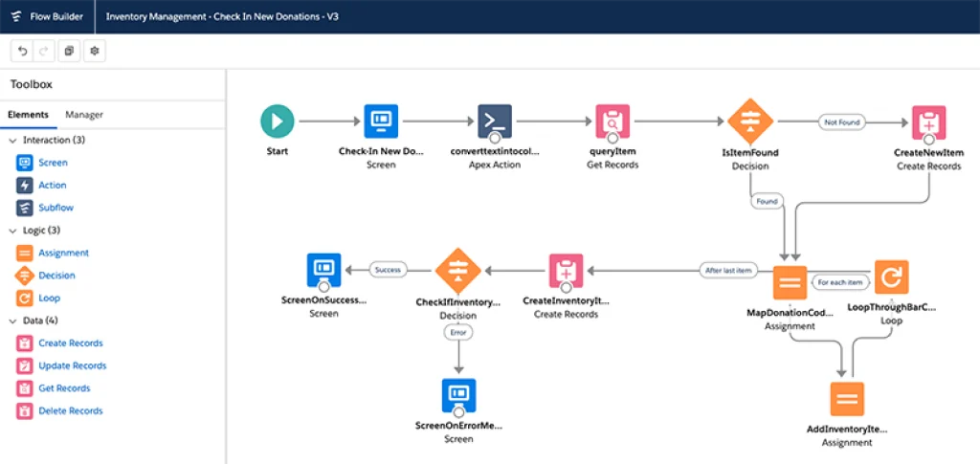Image resolution: width=980 pixels, height=464 pixels.
Task: Click the Flow Builder logo in header
Action: point(17,16)
